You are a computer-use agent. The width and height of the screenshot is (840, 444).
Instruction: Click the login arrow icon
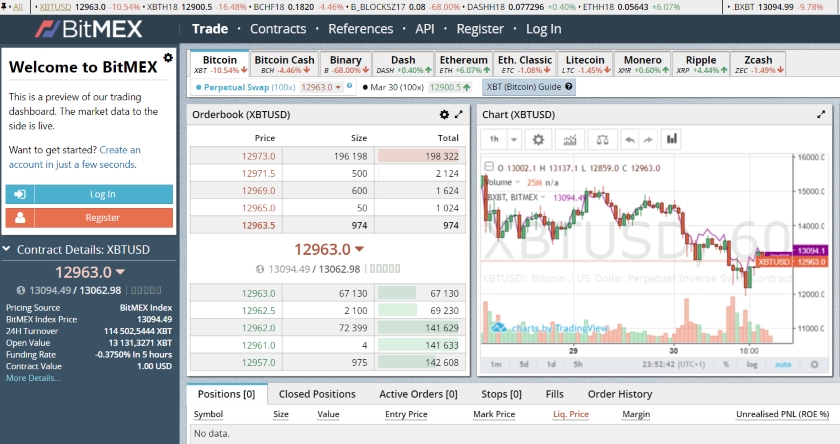[20, 194]
